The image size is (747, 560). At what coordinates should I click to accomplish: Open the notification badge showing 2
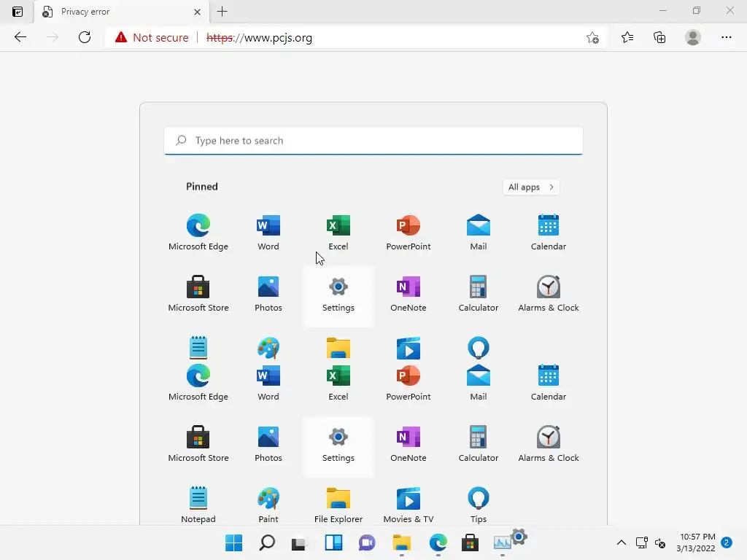727,542
